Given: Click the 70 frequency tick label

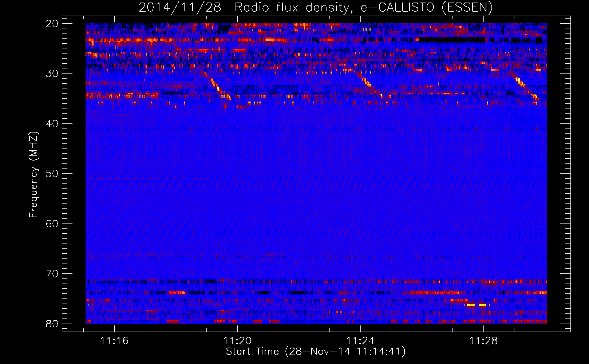Looking at the screenshot, I should [52, 274].
